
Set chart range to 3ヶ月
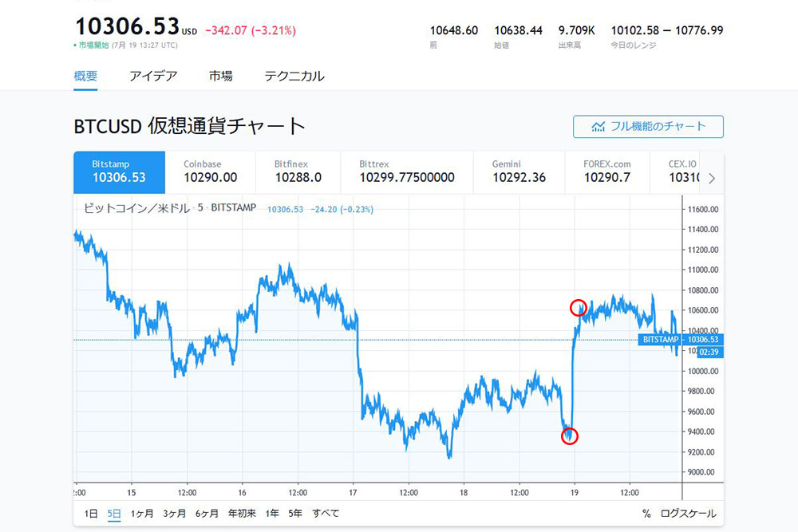[174, 513]
